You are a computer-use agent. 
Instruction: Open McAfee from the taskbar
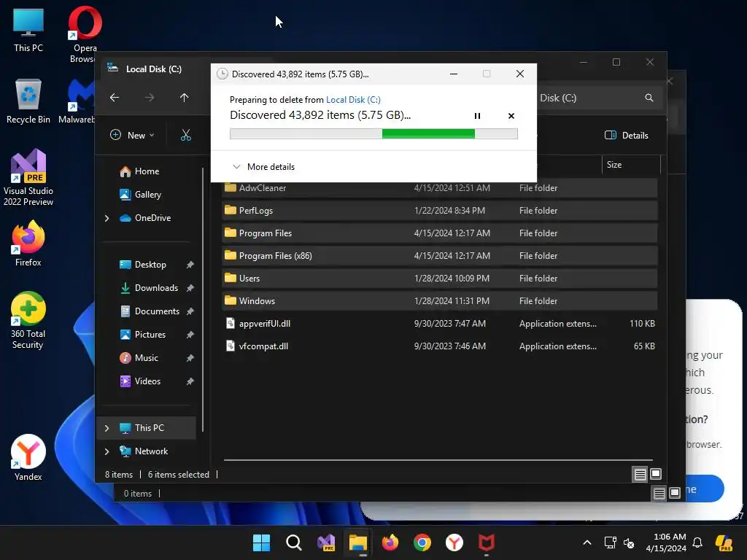(487, 542)
